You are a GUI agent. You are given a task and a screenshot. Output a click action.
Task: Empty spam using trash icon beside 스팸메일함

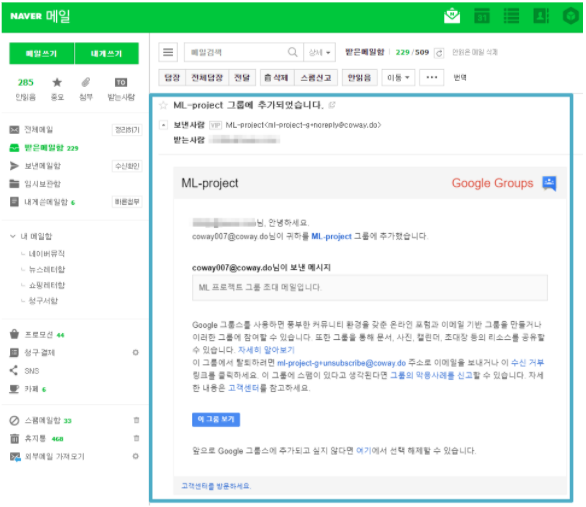(136, 420)
